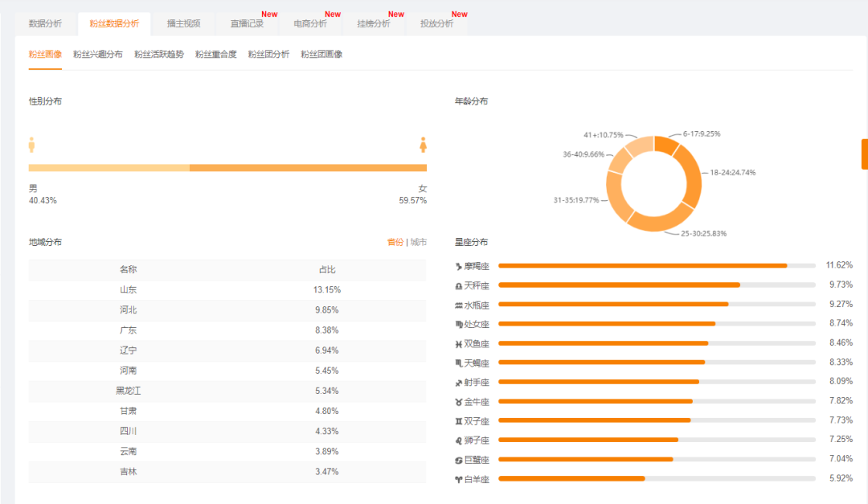Open the 粉丝重合度 sub-tab
This screenshot has width=868, height=504.
click(x=216, y=55)
